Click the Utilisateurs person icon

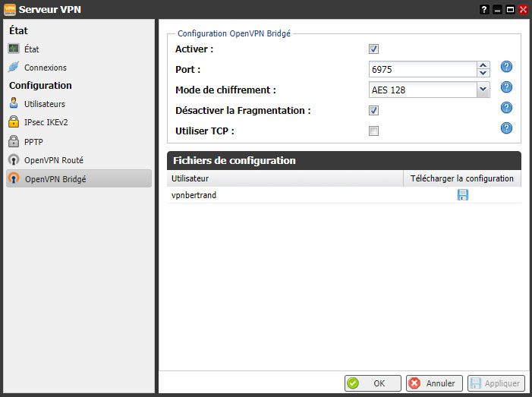(x=14, y=102)
